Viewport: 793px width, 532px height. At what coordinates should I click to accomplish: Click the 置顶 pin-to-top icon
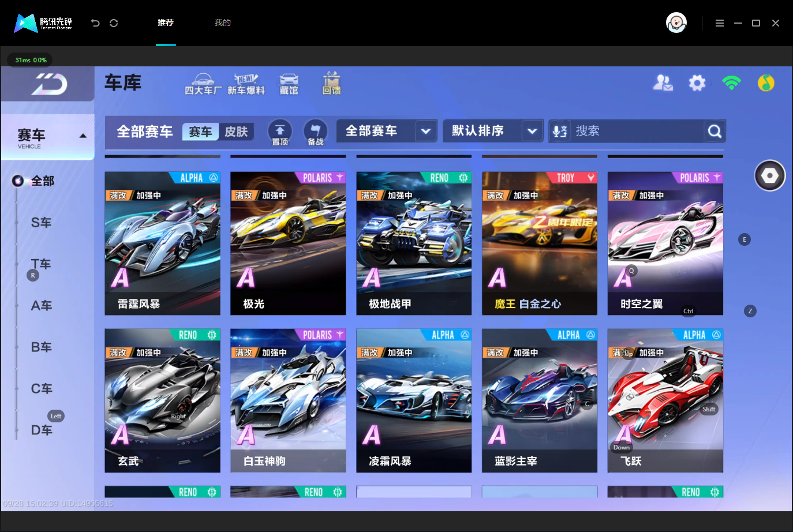(x=280, y=132)
